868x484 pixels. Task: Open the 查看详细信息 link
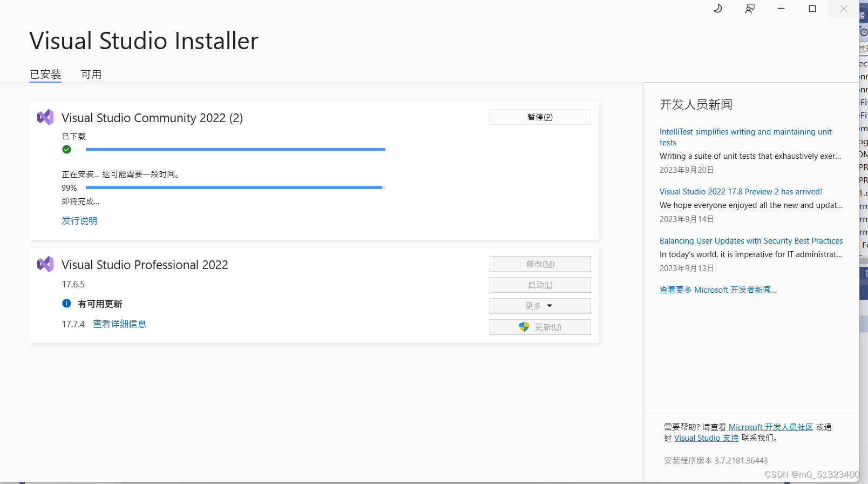click(x=120, y=324)
